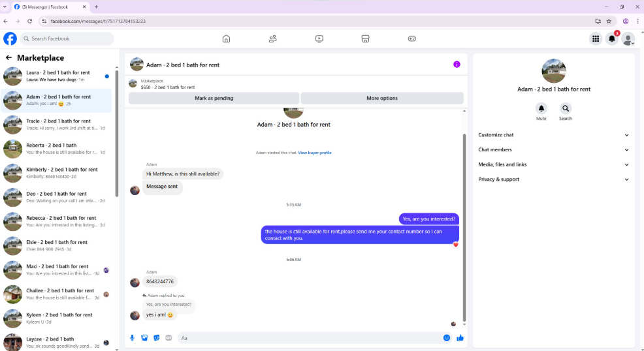Click the phone number message 8643244776

(160, 281)
